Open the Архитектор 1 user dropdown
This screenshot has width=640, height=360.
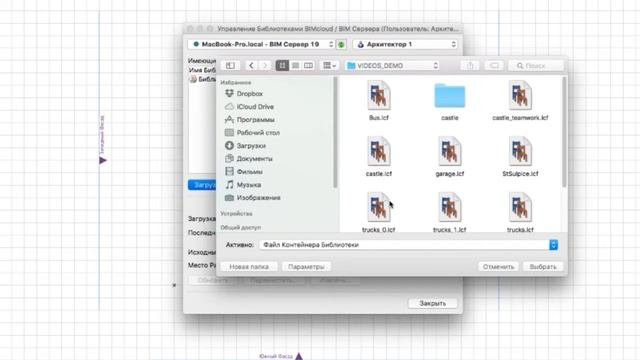405,44
